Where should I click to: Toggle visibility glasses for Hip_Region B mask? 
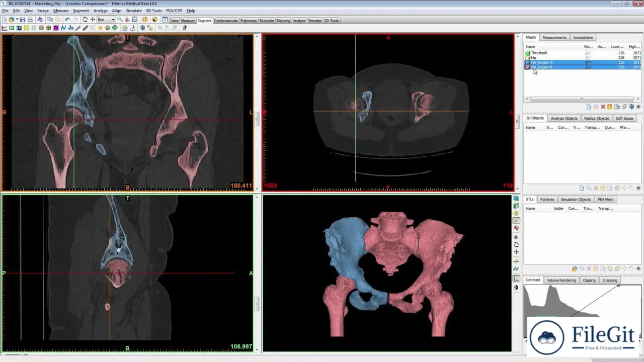pos(587,67)
